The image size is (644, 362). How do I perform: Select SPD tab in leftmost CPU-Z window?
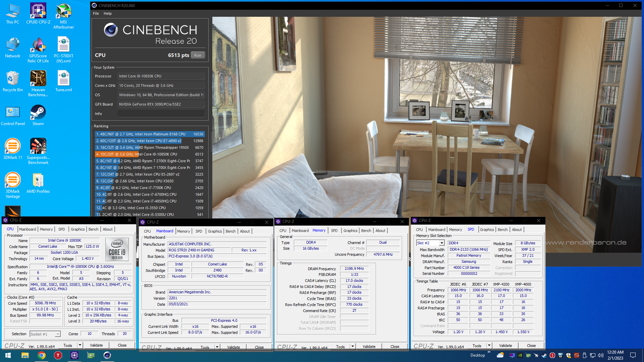62,229
